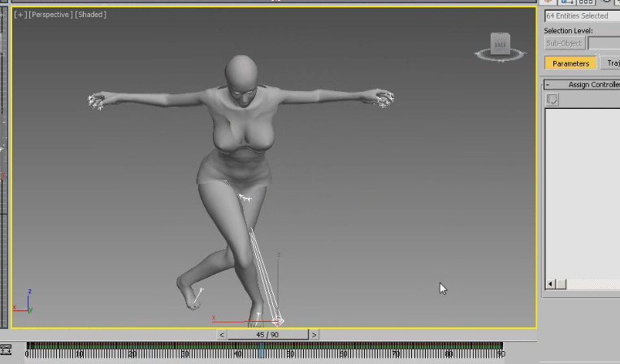Click the ViewCube Back face
This screenshot has height=364, width=620.
pyautogui.click(x=500, y=43)
